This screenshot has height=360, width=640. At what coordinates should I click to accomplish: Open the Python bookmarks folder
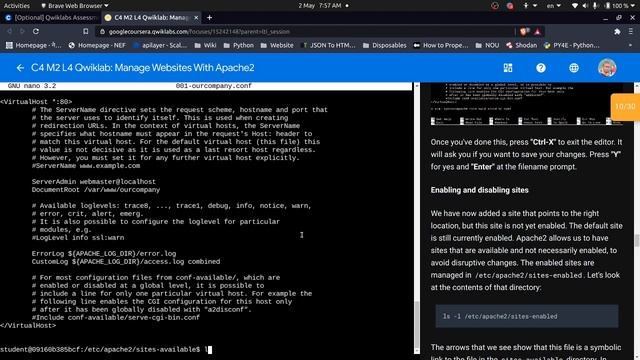coord(239,45)
